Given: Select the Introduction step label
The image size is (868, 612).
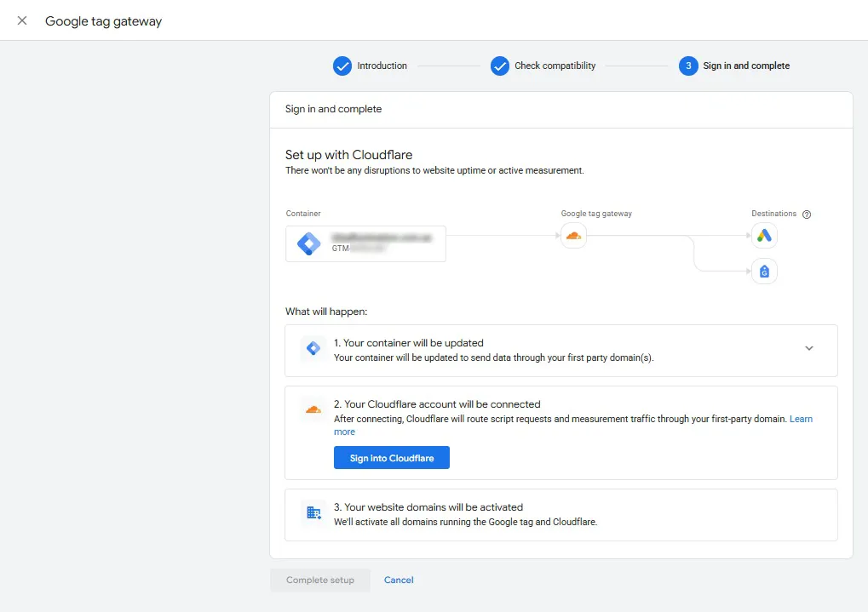Looking at the screenshot, I should pyautogui.click(x=382, y=66).
